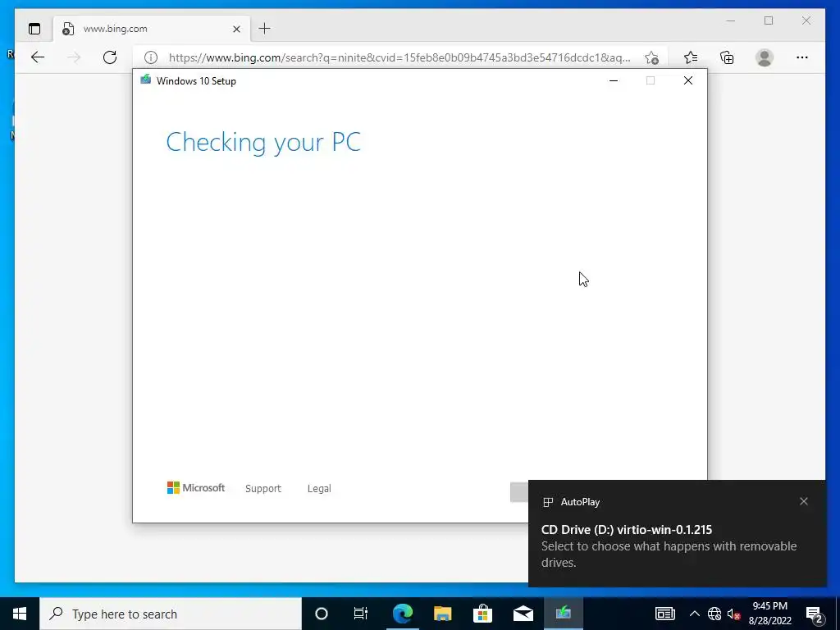Maximize the Edge browser window
Screen dimensions: 840x630
pos(769,21)
